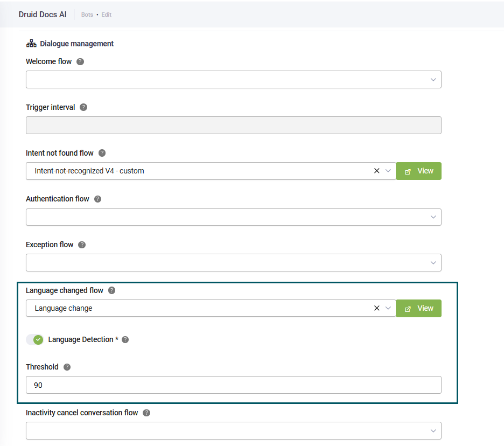View the Language change flow

pyautogui.click(x=418, y=308)
